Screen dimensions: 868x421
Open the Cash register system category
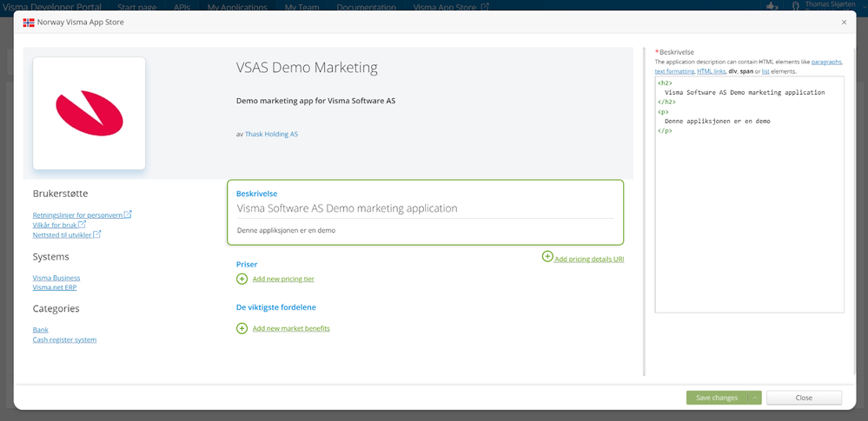coord(64,339)
